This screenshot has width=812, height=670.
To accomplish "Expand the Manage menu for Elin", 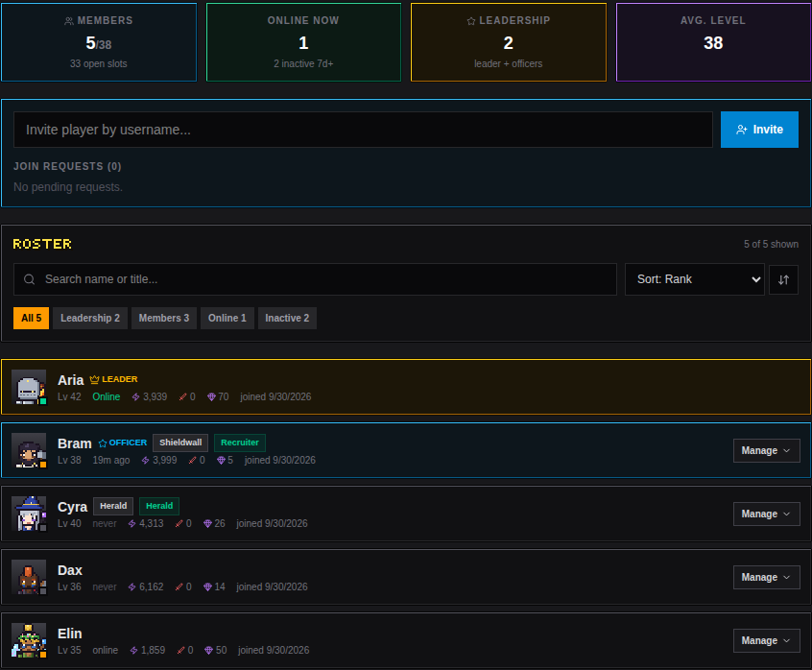I will pos(767,640).
